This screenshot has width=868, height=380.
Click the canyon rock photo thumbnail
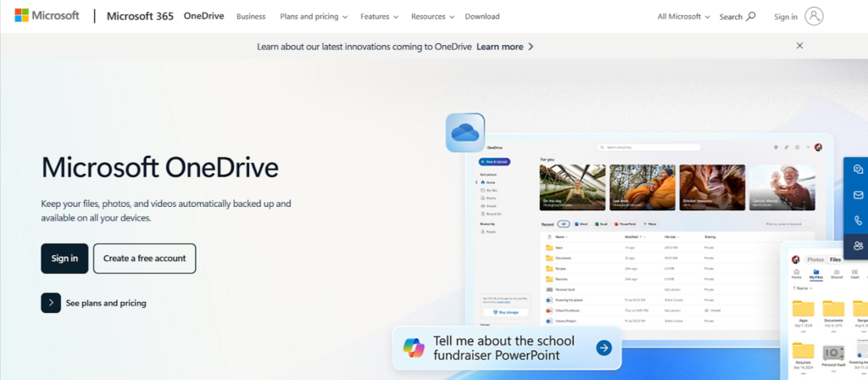[712, 187]
